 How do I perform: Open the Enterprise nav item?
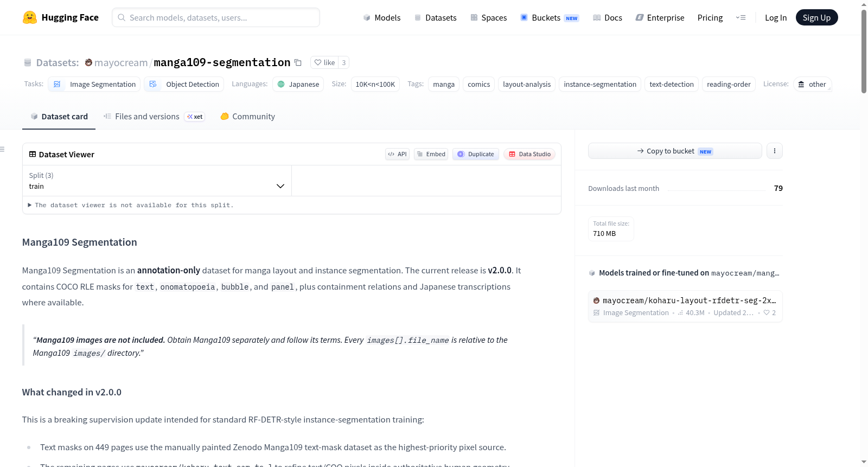tap(660, 17)
